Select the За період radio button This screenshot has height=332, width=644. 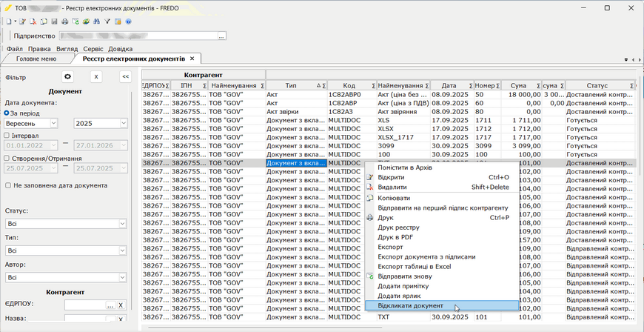(x=7, y=113)
